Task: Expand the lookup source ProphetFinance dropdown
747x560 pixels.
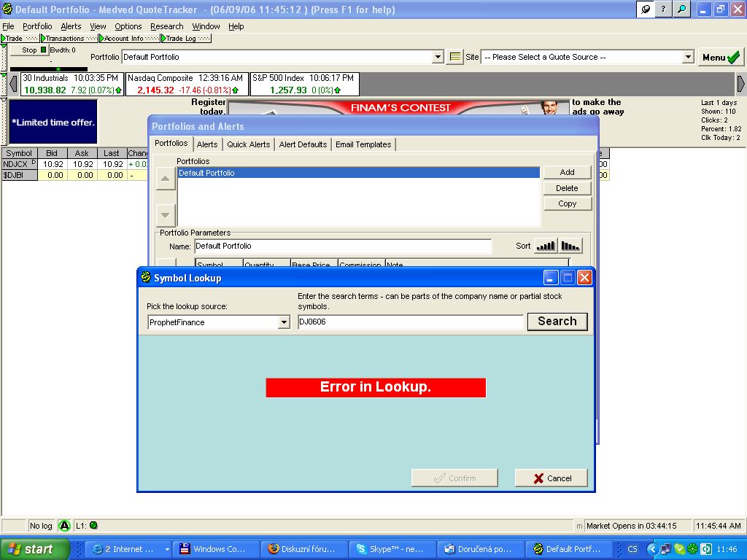Action: pos(284,322)
